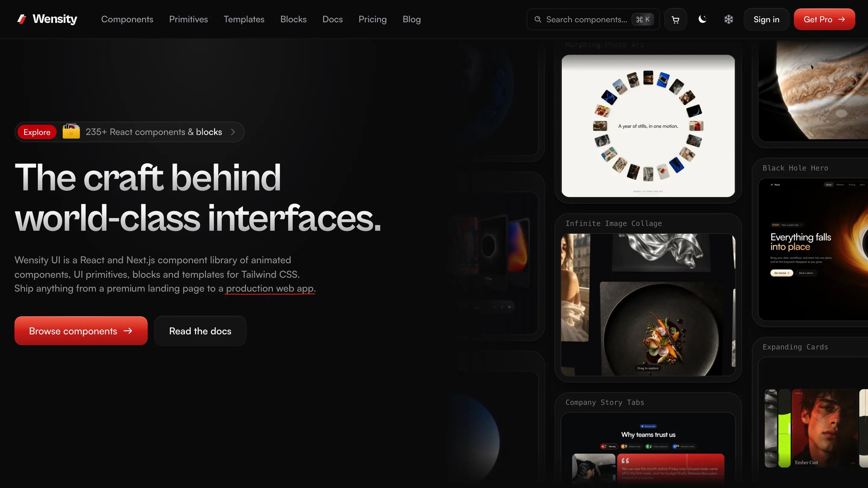Click the Infinite Image Collage title
The height and width of the screenshot is (488, 868).
[614, 224]
